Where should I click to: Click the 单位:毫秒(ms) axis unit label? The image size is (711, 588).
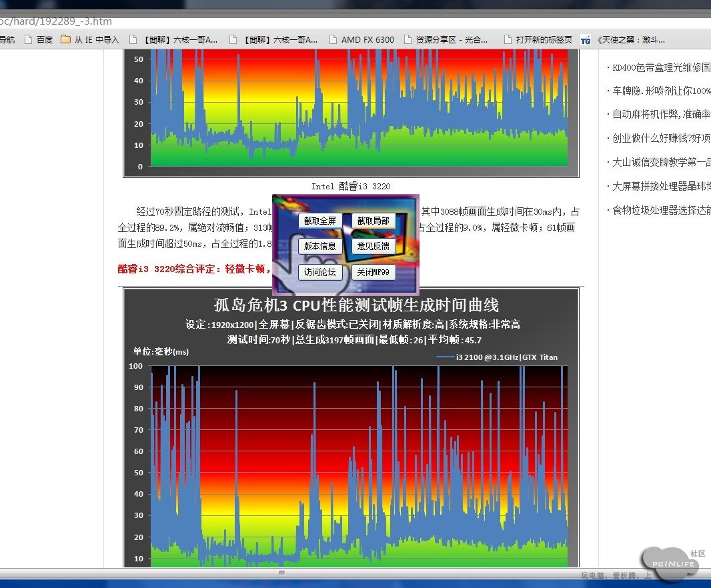pyautogui.click(x=161, y=352)
